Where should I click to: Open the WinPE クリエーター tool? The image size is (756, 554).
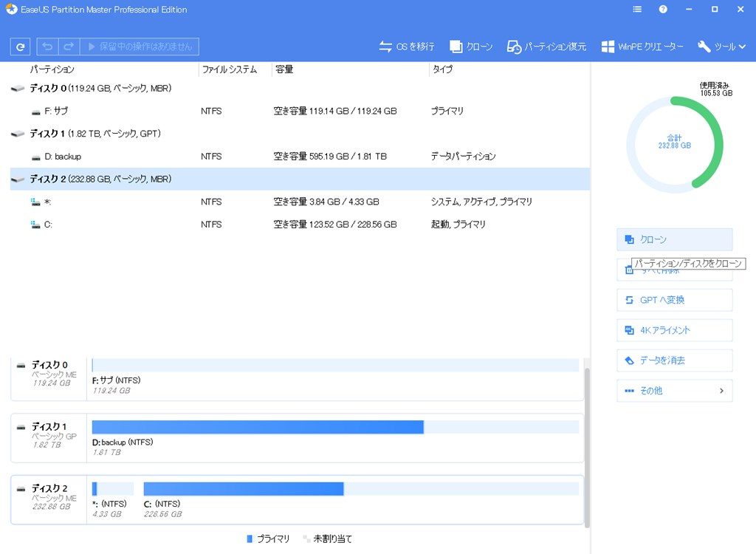[642, 47]
